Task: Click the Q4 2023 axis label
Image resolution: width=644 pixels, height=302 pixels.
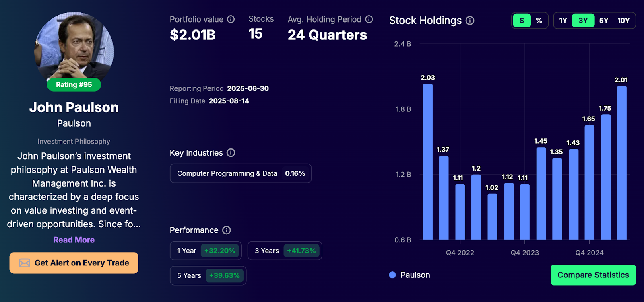Action: [525, 253]
